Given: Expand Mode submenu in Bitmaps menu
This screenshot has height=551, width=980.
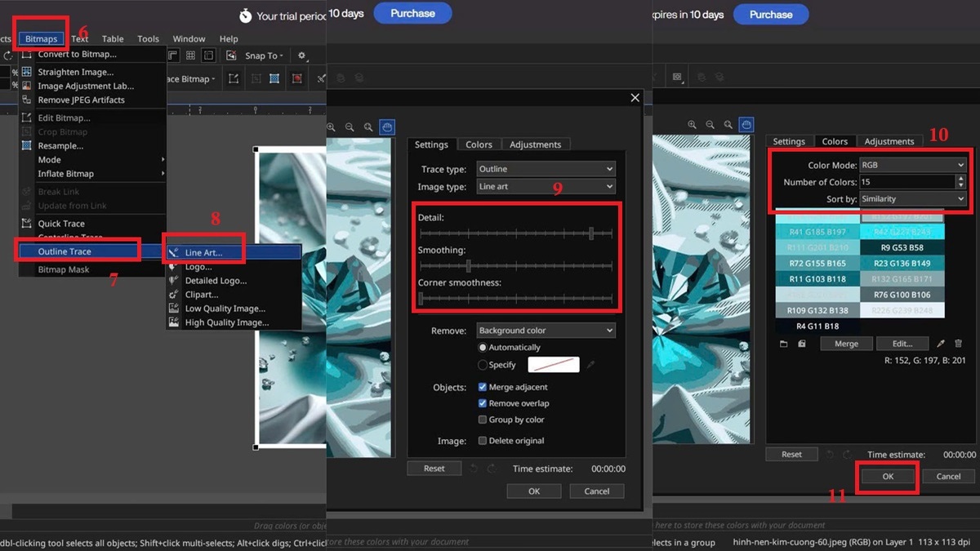Looking at the screenshot, I should coord(92,159).
